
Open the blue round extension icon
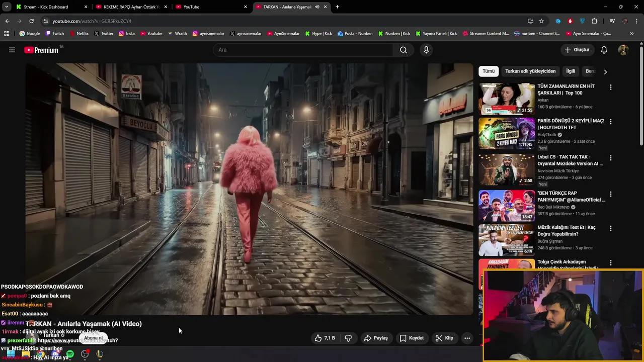point(558,21)
